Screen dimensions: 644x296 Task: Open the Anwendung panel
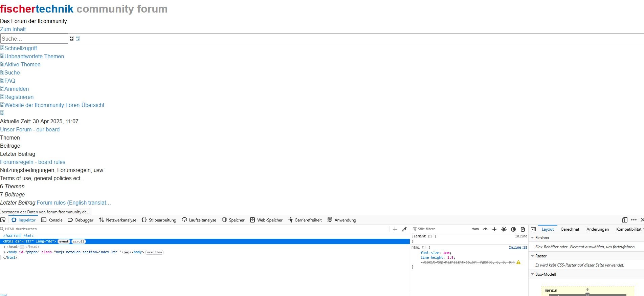coord(342,220)
